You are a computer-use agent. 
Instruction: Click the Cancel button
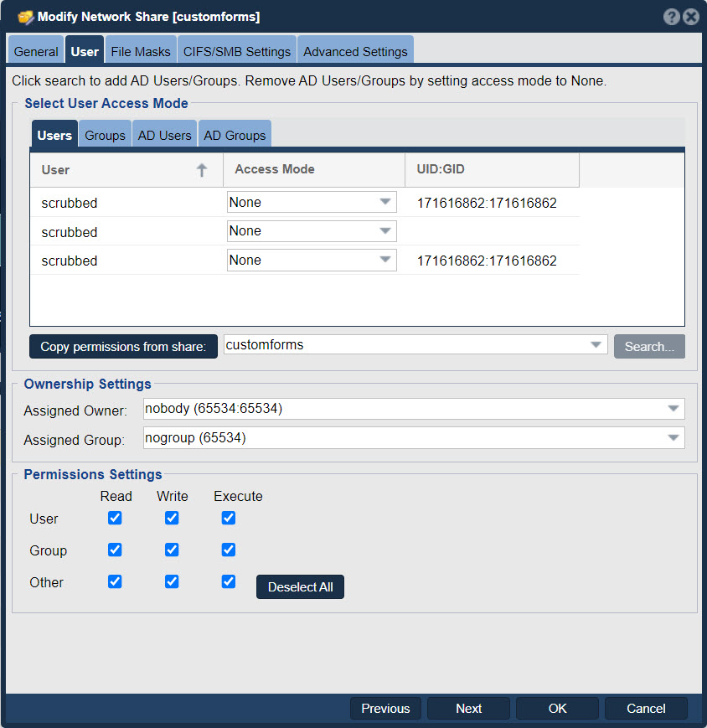click(646, 709)
